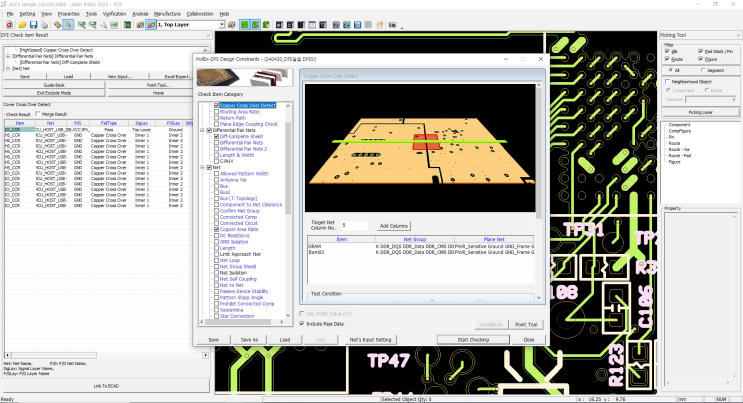The width and height of the screenshot is (743, 403).
Task: Click the magnifier zoom window icon
Action: 103,25
